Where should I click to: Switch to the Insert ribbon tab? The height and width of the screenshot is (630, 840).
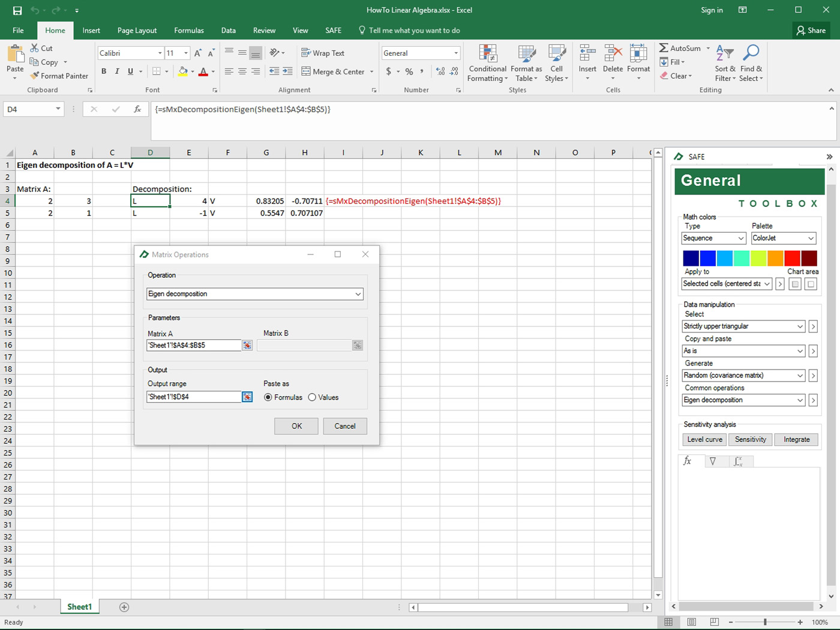[91, 31]
